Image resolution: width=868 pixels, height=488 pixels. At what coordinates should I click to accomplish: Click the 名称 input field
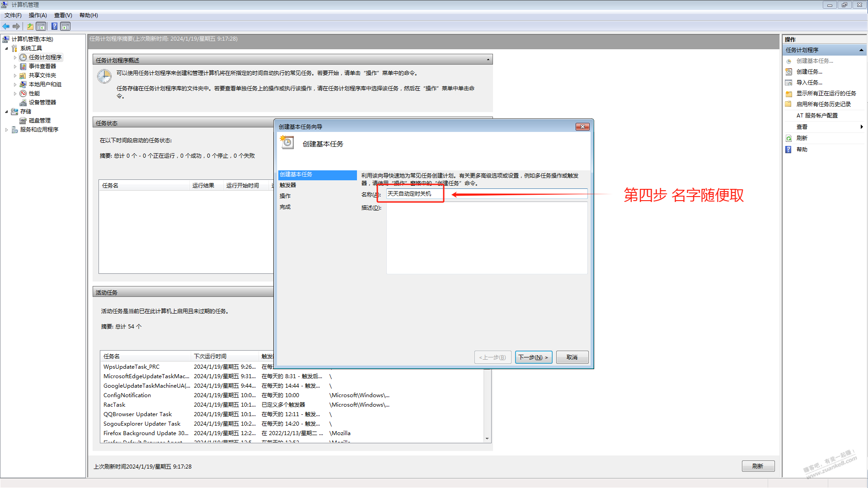pyautogui.click(x=487, y=194)
